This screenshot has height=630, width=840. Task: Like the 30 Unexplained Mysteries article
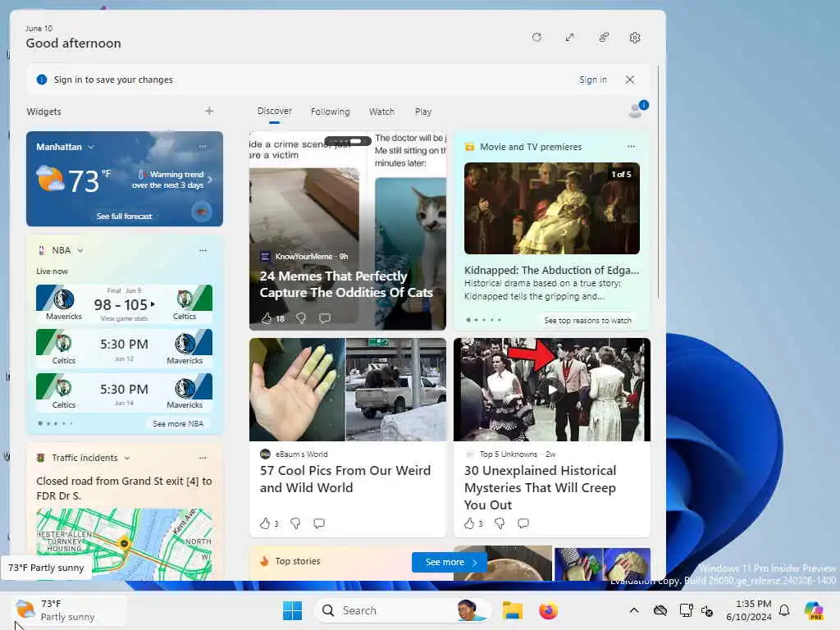[x=469, y=523]
